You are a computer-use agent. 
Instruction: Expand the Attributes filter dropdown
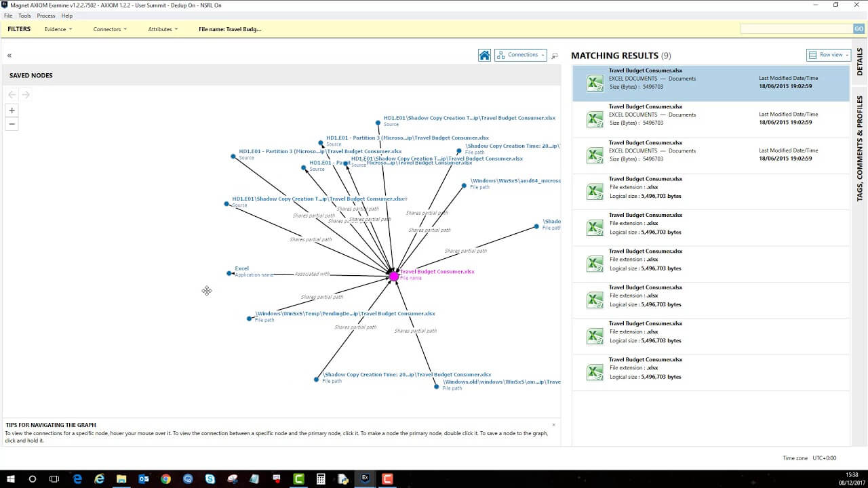tap(163, 29)
